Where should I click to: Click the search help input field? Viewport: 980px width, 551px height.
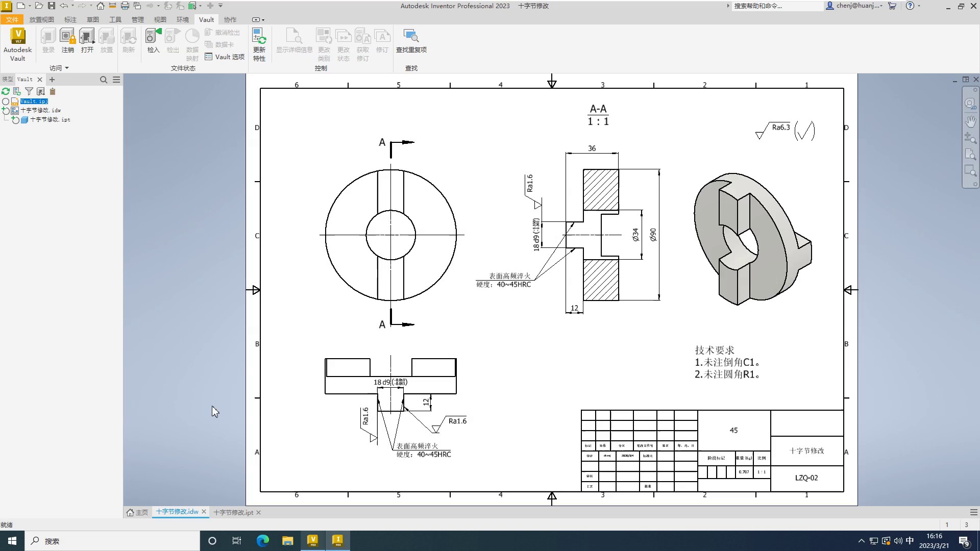[777, 6]
